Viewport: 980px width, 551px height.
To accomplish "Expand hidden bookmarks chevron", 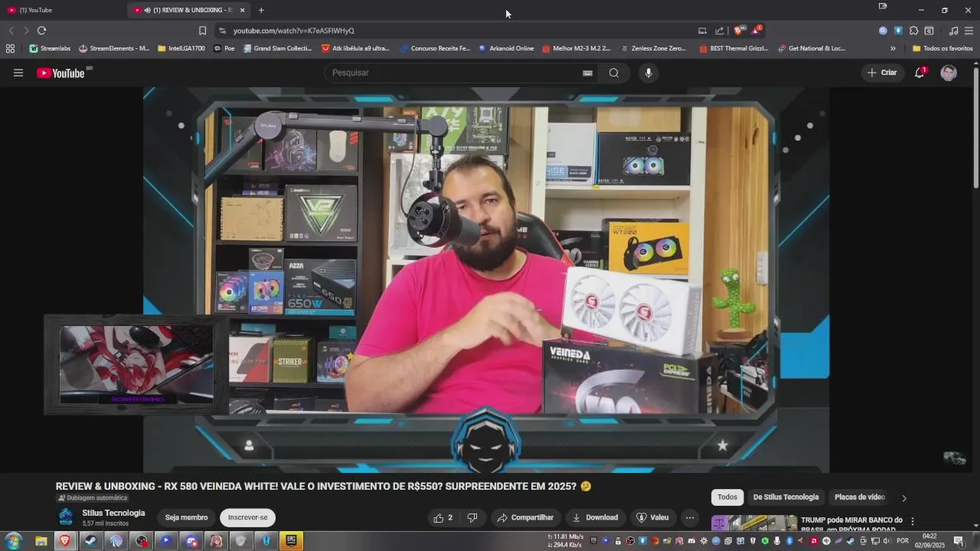I will pyautogui.click(x=893, y=48).
